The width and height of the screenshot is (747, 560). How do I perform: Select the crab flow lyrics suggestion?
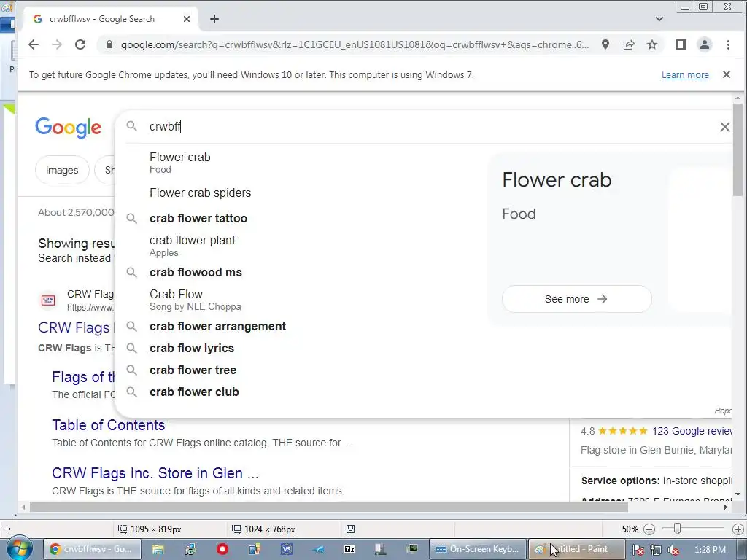pyautogui.click(x=305, y=348)
